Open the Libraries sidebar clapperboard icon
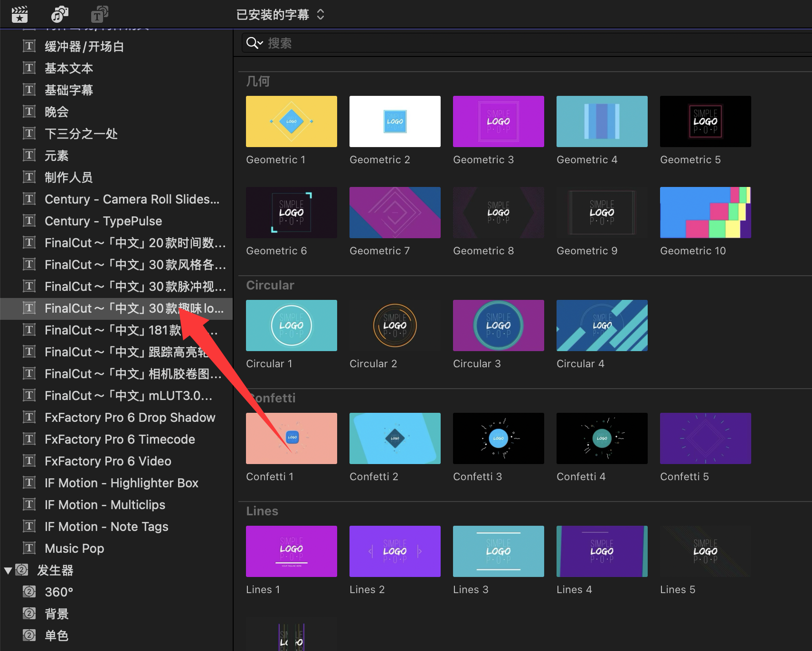 (x=19, y=15)
